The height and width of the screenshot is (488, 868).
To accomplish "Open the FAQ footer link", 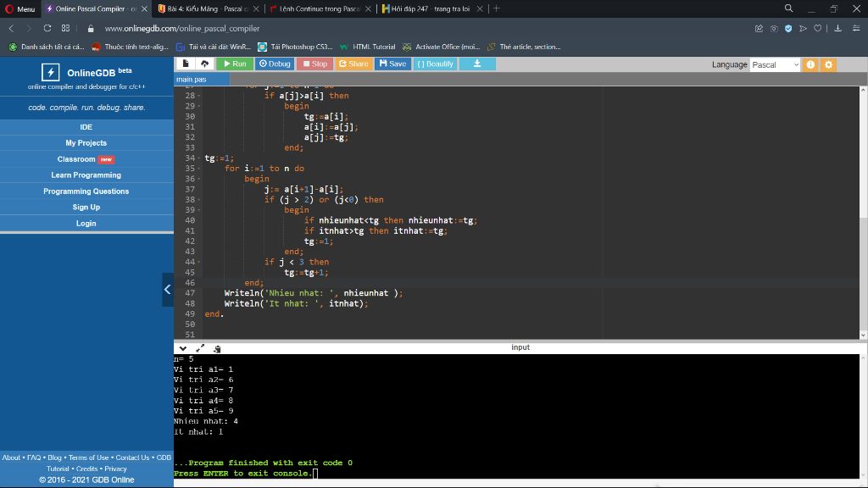I will [34, 457].
